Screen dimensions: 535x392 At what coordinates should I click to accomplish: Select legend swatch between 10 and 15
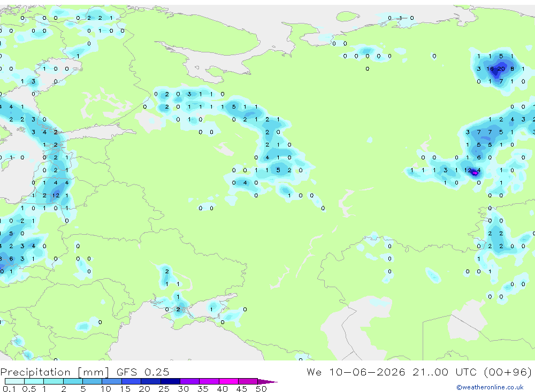coord(112,381)
